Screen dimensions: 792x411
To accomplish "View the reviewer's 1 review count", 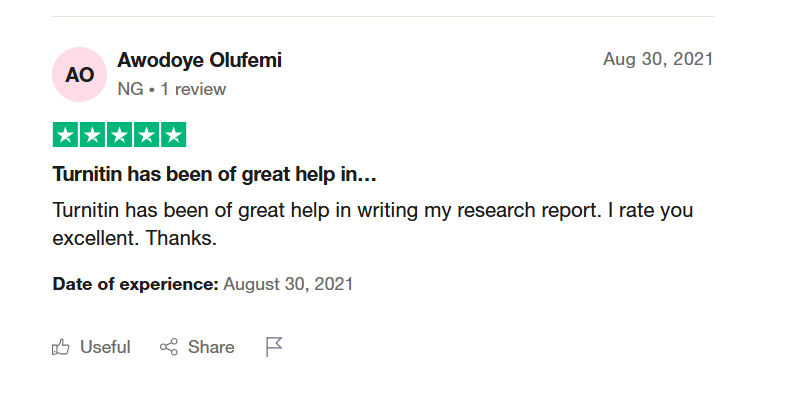I will coord(193,89).
